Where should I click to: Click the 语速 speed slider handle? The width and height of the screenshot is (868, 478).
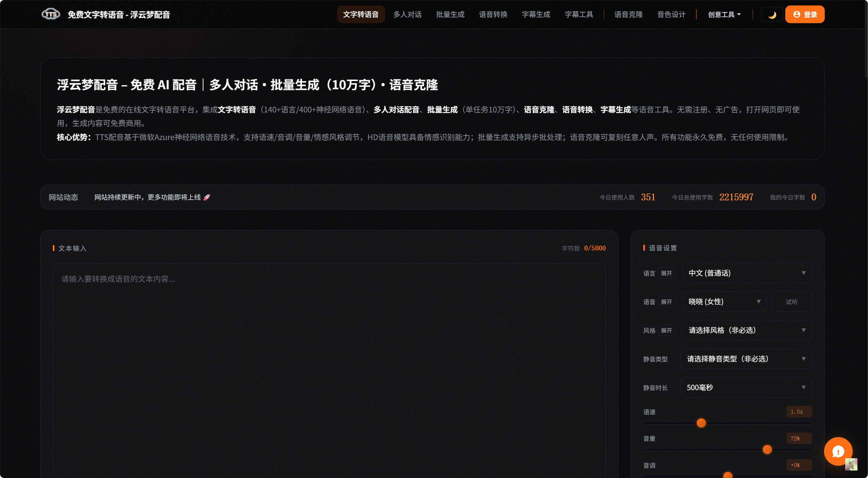(x=701, y=423)
